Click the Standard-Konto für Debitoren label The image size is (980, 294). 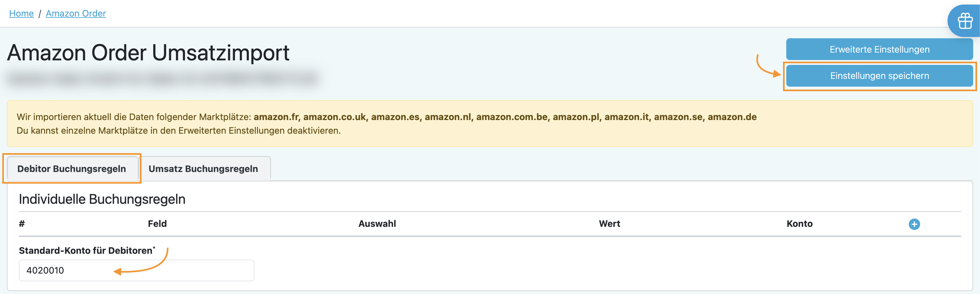(86, 250)
